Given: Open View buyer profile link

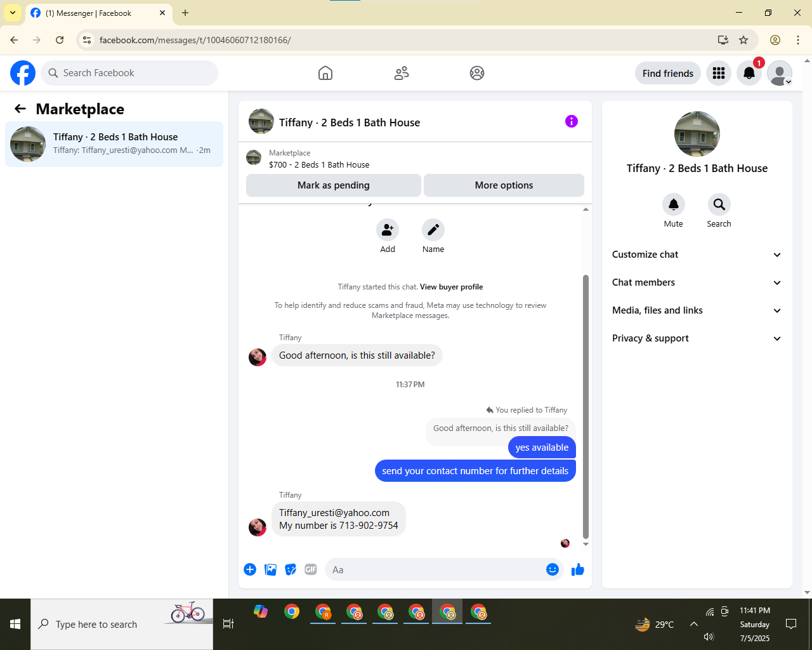Looking at the screenshot, I should [451, 287].
